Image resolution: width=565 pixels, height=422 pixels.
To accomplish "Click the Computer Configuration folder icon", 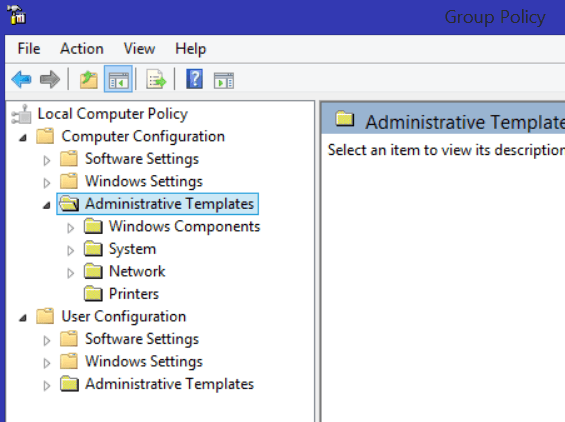I will (x=45, y=136).
